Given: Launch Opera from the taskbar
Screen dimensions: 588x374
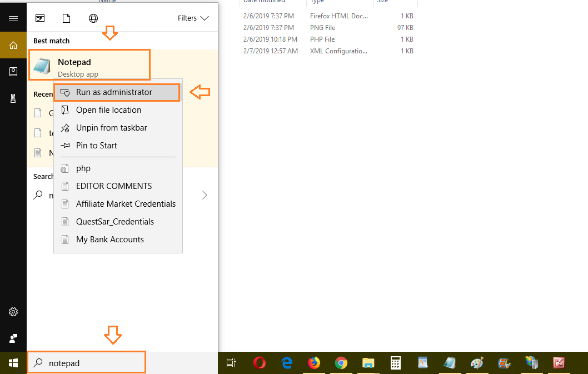Looking at the screenshot, I should coord(260,363).
